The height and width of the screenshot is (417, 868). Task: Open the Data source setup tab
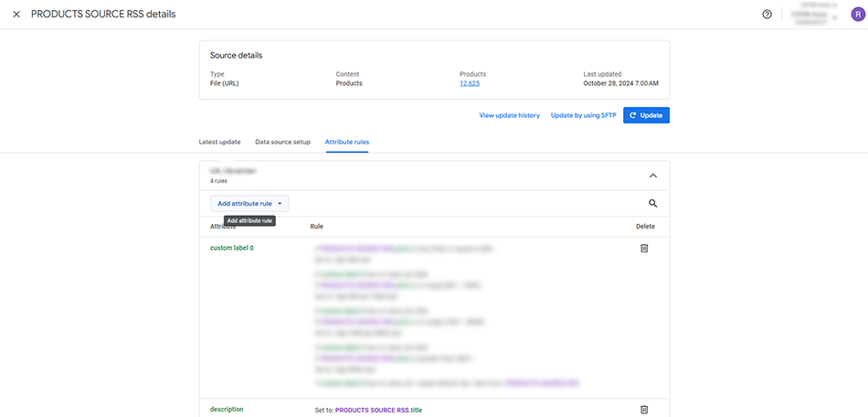pyautogui.click(x=282, y=142)
